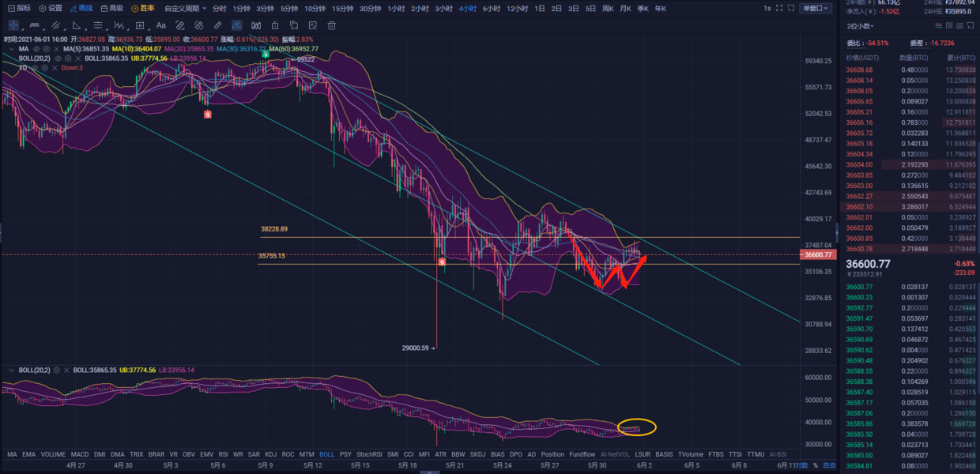Select the Aa text annotation tool
The width and height of the screenshot is (980, 474).
pyautogui.click(x=160, y=25)
